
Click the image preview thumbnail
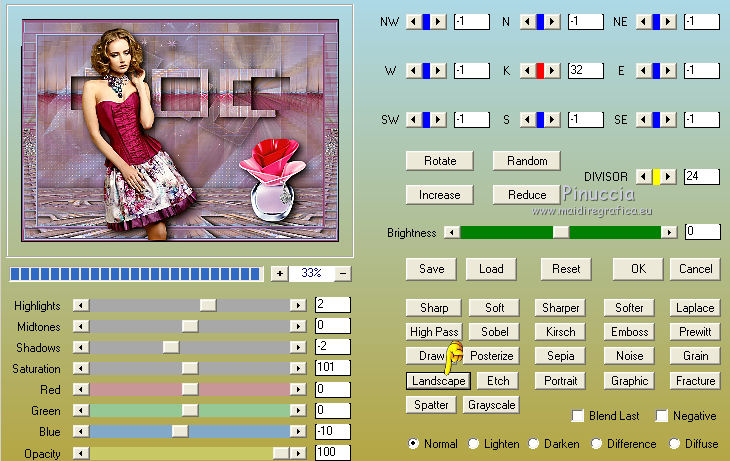pos(180,130)
